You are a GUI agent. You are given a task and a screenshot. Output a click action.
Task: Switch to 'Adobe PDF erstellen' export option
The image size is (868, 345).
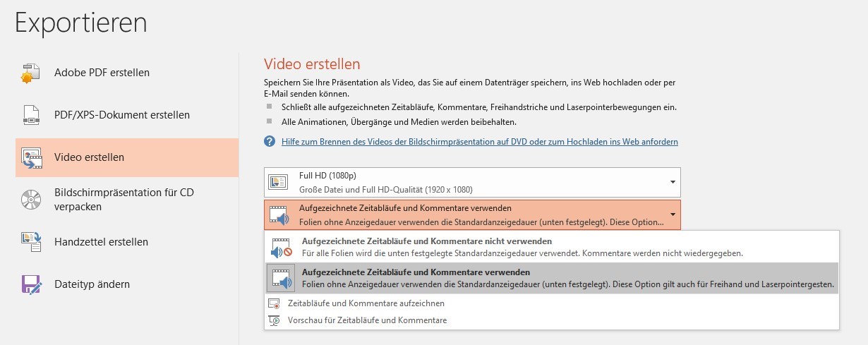pos(102,73)
